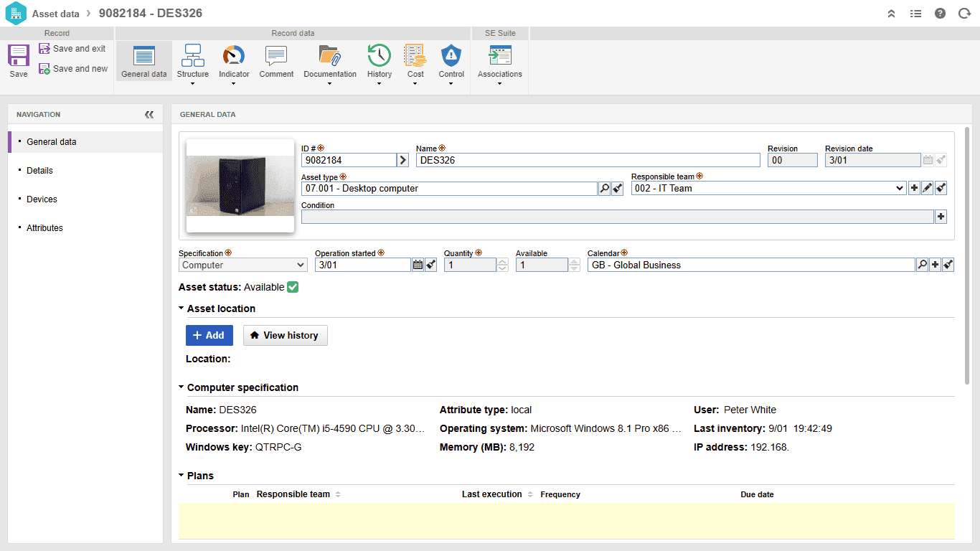The height and width of the screenshot is (551, 980).
Task: Open the Indicator gauge icon
Action: click(x=234, y=55)
